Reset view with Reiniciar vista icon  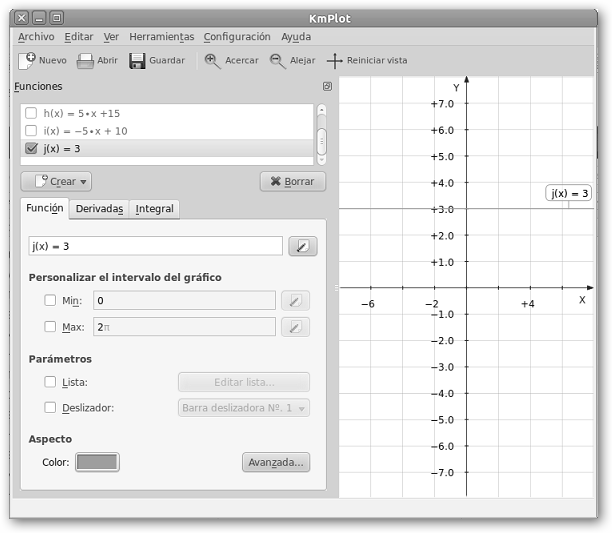click(335, 61)
